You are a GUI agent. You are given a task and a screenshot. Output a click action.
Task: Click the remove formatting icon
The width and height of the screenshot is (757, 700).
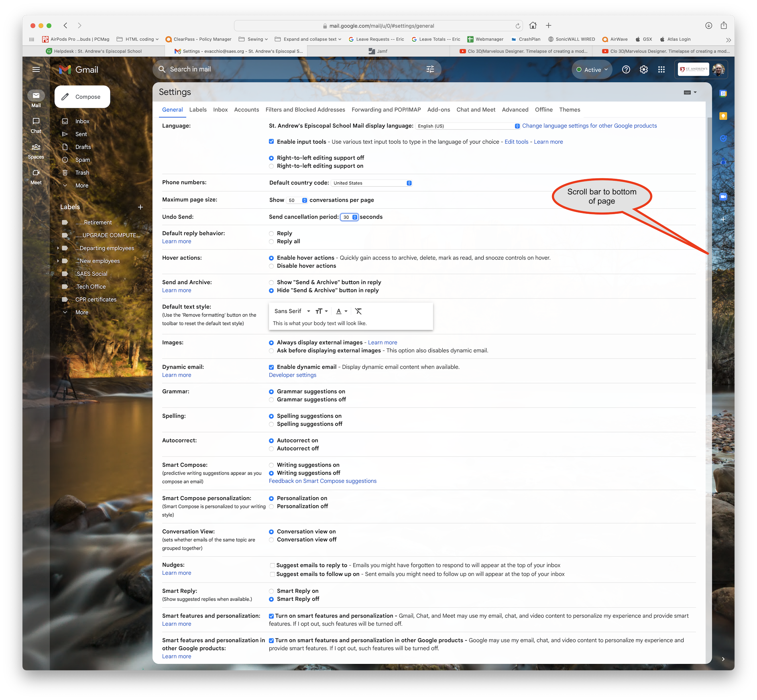tap(358, 311)
